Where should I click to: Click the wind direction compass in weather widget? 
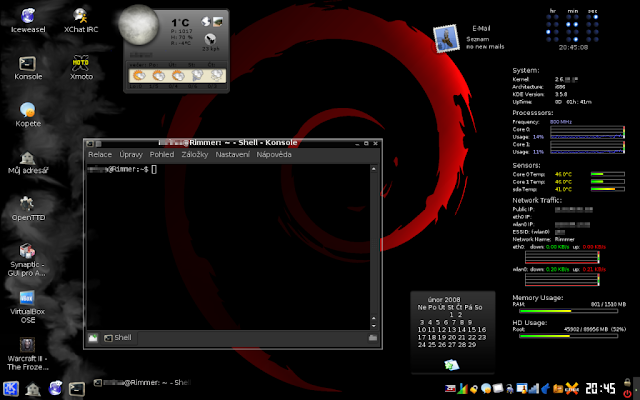tap(210, 39)
